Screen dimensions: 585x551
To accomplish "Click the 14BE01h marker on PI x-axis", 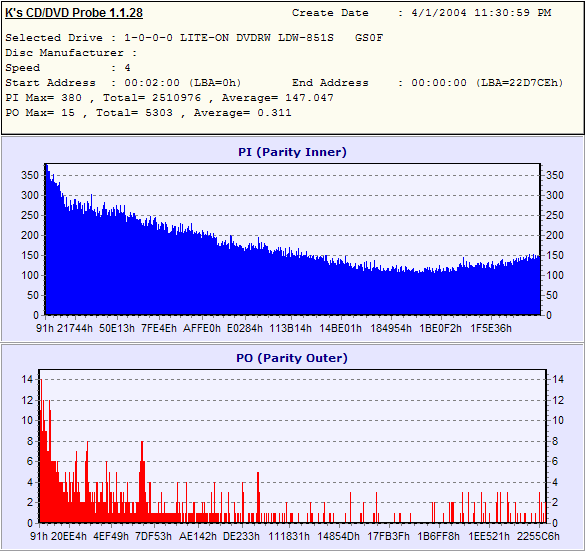I will pyautogui.click(x=341, y=328).
